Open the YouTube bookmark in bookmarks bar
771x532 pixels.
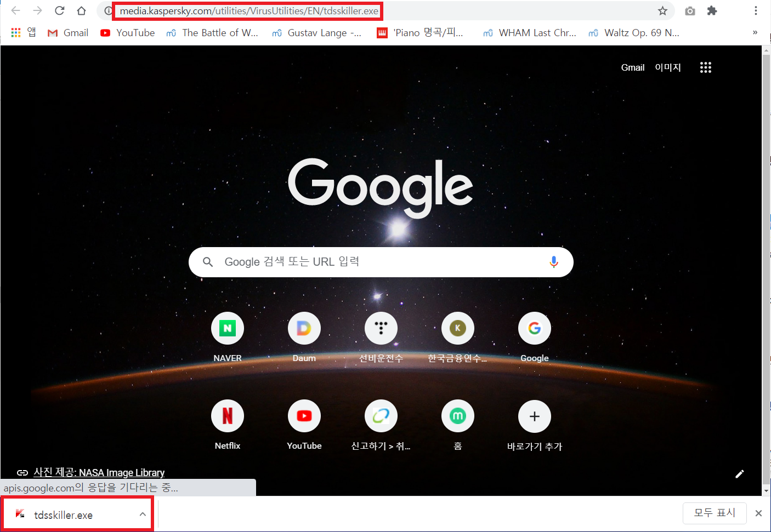click(128, 33)
